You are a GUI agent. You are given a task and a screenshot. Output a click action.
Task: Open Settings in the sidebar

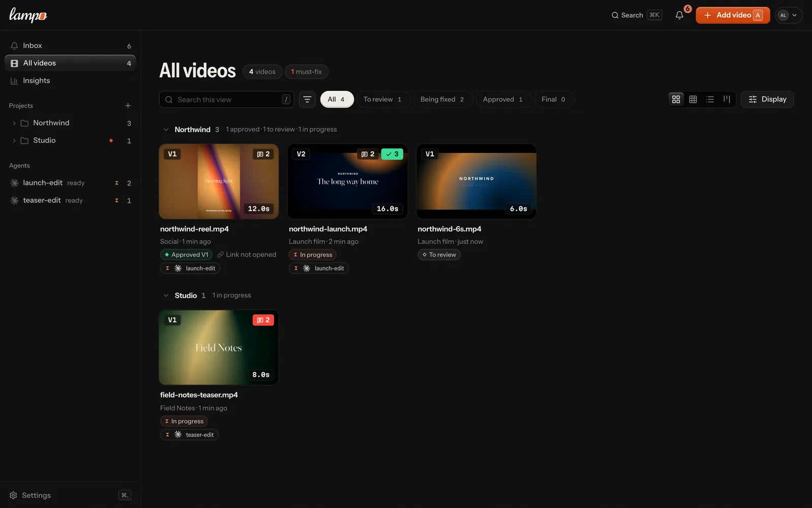click(70, 495)
